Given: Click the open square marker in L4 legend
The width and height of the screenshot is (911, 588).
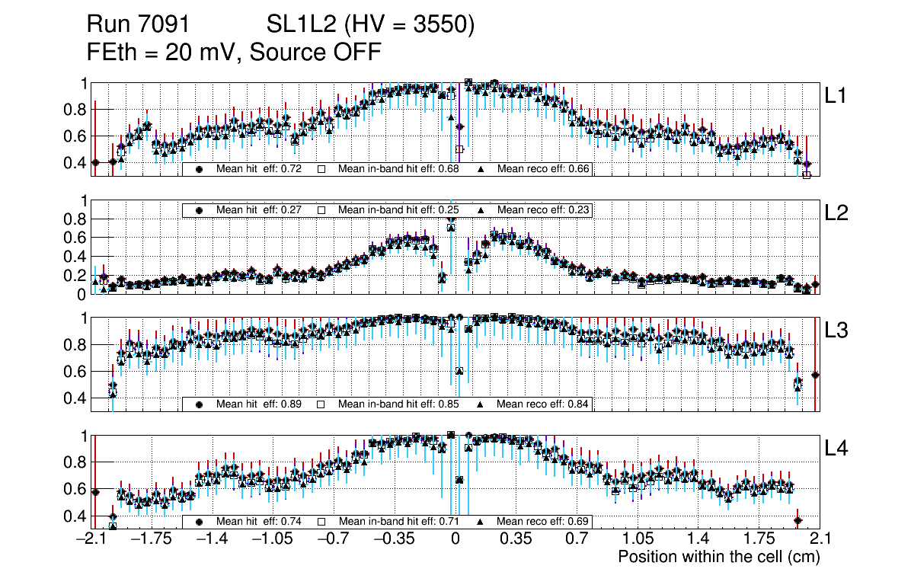Looking at the screenshot, I should (x=321, y=522).
